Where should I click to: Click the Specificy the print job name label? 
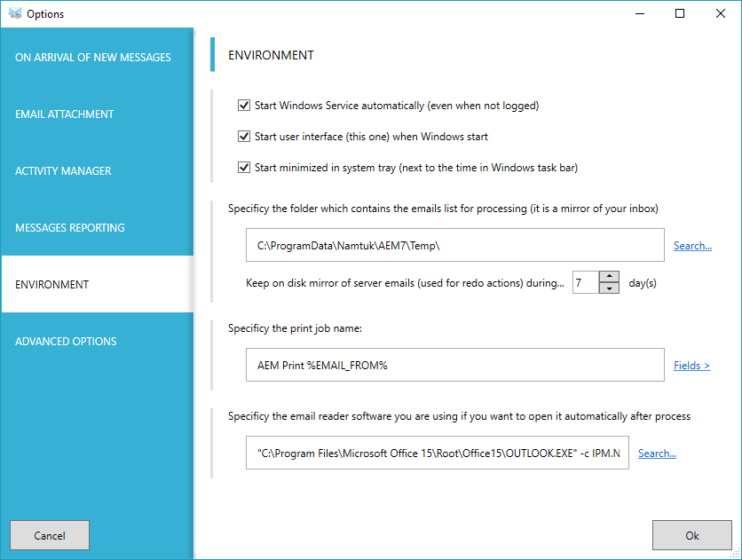pyautogui.click(x=295, y=328)
